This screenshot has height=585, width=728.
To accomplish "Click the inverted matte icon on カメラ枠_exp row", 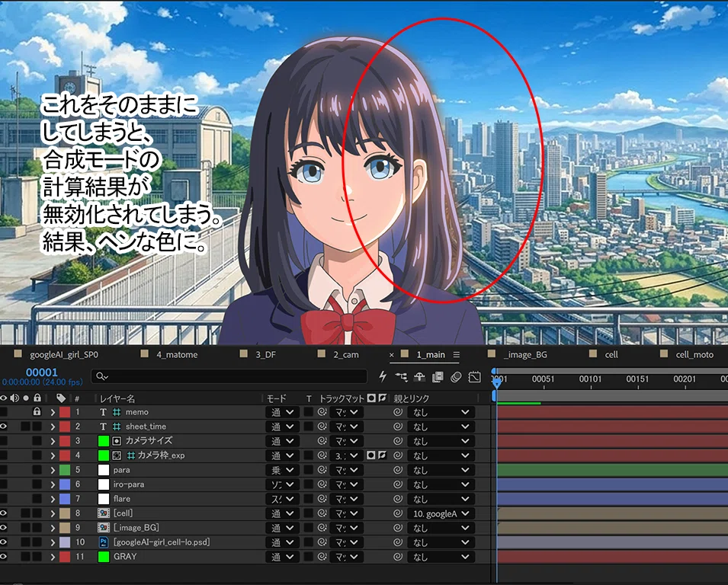I will click(x=382, y=456).
